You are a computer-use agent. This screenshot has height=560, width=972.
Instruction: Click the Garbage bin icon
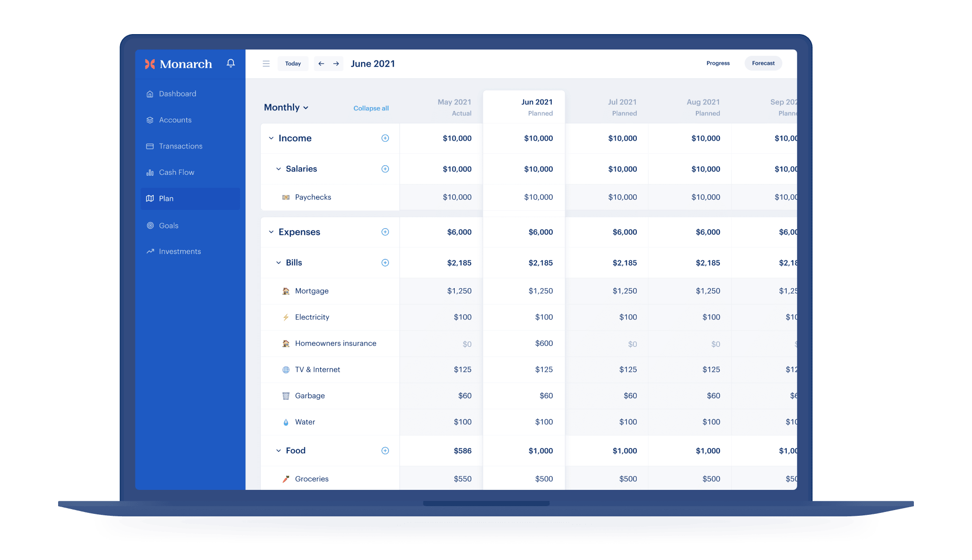[286, 396]
